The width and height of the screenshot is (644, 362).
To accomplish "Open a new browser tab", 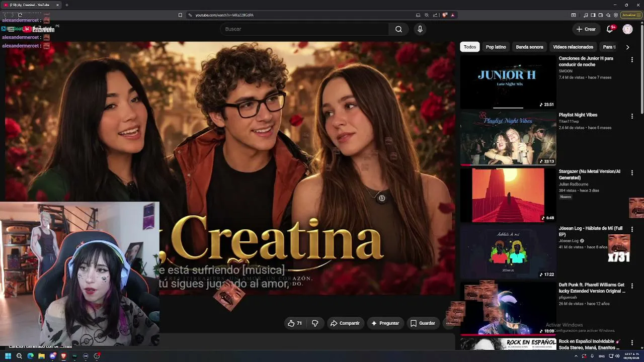I will click(x=66, y=5).
